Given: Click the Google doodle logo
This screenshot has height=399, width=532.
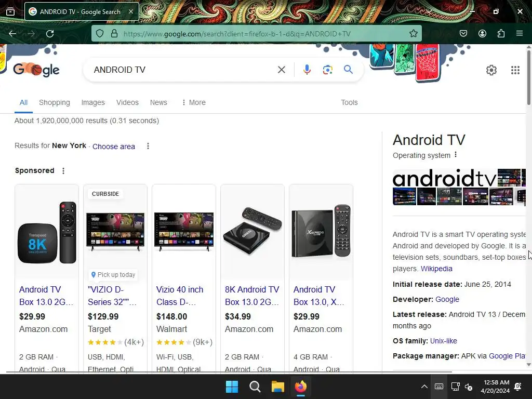Looking at the screenshot, I should 36,70.
